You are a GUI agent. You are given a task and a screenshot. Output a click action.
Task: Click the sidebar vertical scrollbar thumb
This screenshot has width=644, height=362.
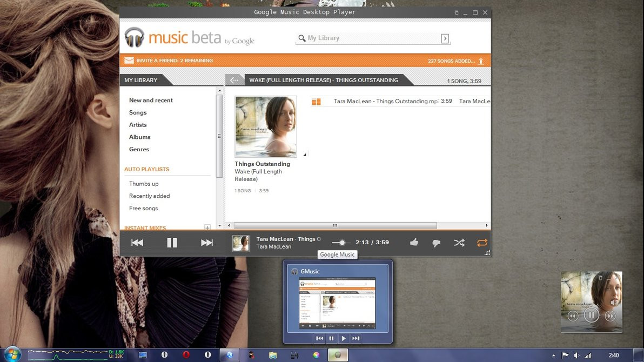coord(220,136)
